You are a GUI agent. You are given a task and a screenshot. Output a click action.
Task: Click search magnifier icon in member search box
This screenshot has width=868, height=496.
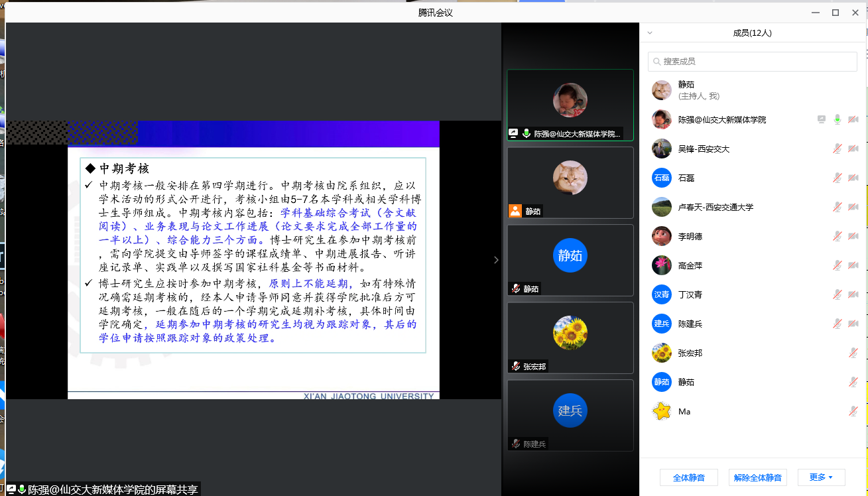click(656, 62)
